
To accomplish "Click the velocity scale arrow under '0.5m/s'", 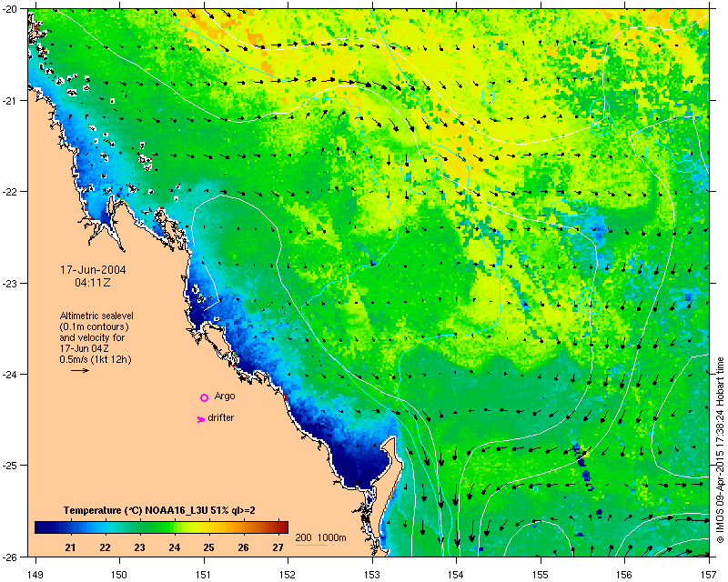I will (x=80, y=370).
